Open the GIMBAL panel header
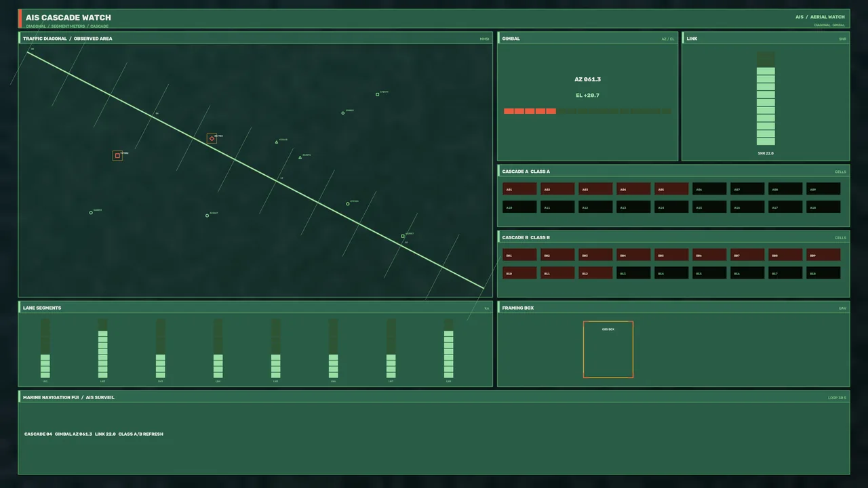 click(x=587, y=39)
